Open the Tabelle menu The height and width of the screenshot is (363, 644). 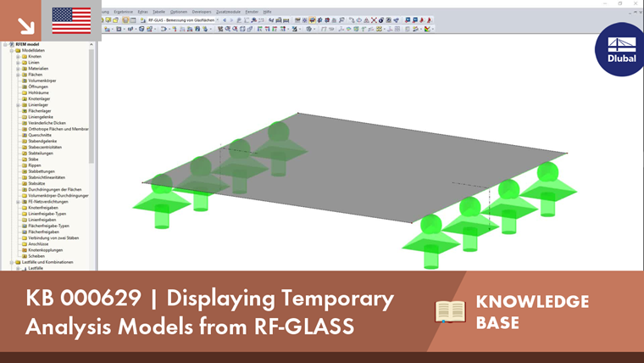click(158, 12)
